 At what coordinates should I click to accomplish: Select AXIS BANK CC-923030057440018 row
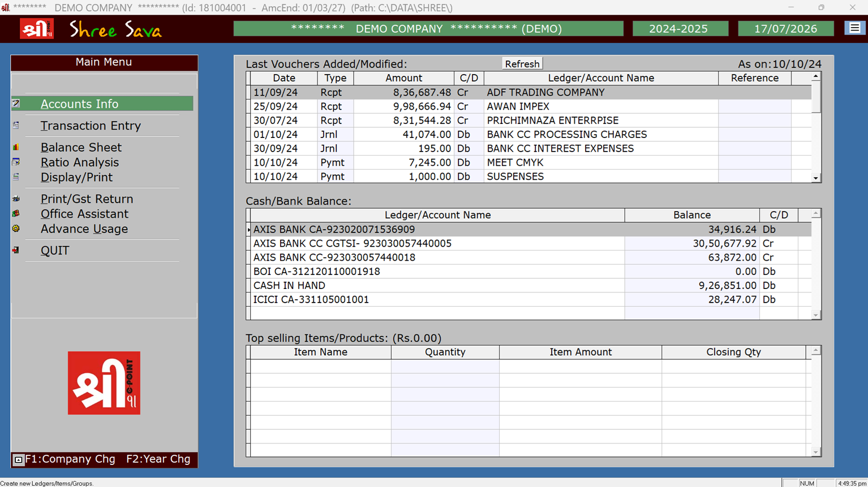[x=531, y=257]
